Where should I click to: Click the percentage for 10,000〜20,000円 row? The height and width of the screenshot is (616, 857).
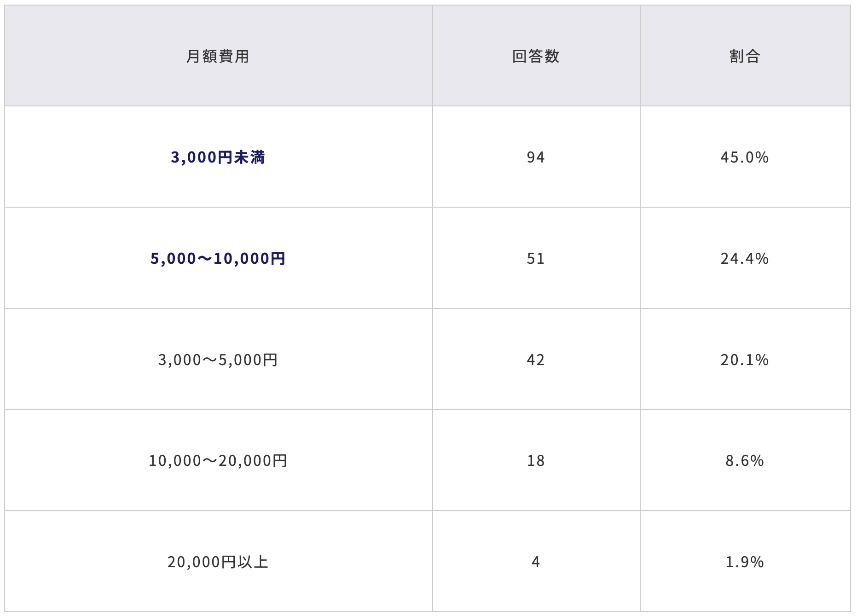click(x=745, y=460)
